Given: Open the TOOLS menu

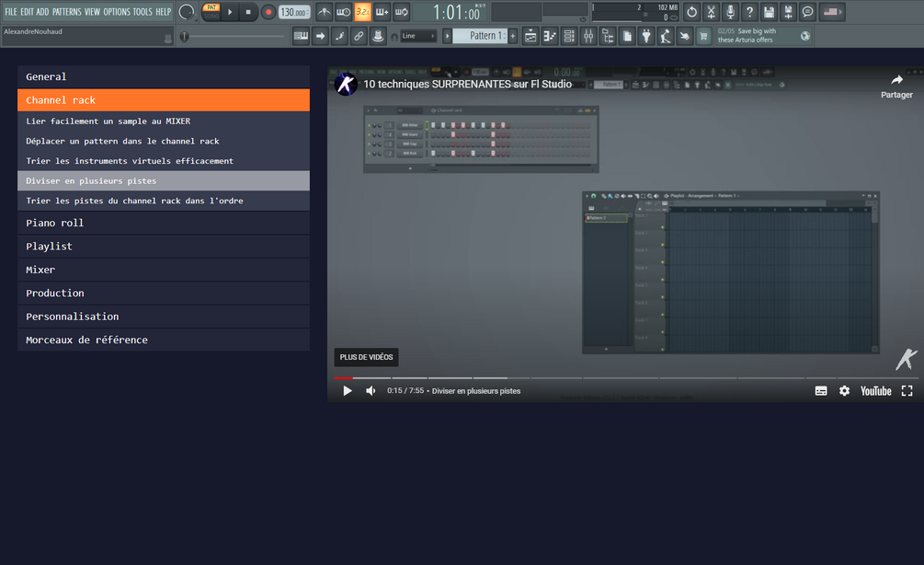Looking at the screenshot, I should click(143, 12).
